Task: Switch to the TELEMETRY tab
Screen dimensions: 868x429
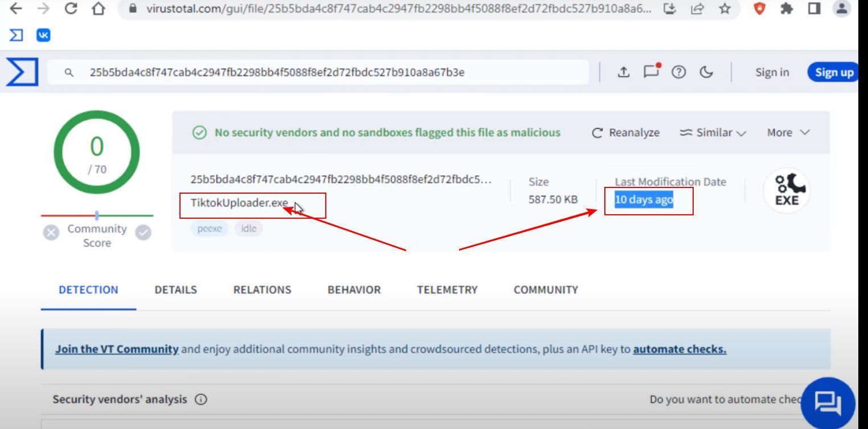Action: tap(447, 289)
